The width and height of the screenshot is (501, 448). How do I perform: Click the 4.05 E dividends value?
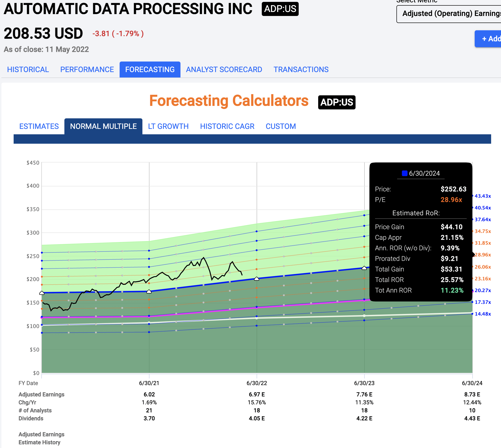click(257, 418)
